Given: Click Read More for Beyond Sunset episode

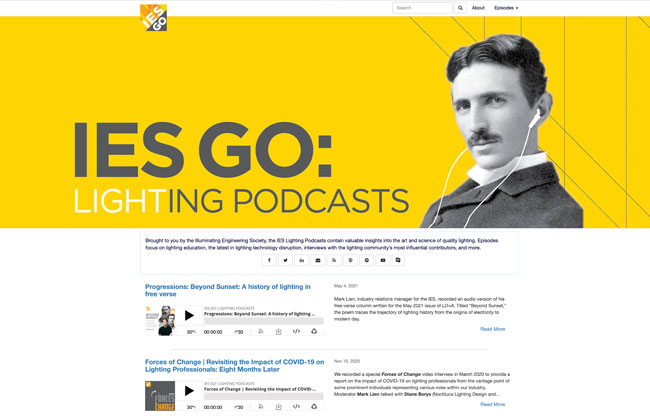Looking at the screenshot, I should click(x=492, y=329).
